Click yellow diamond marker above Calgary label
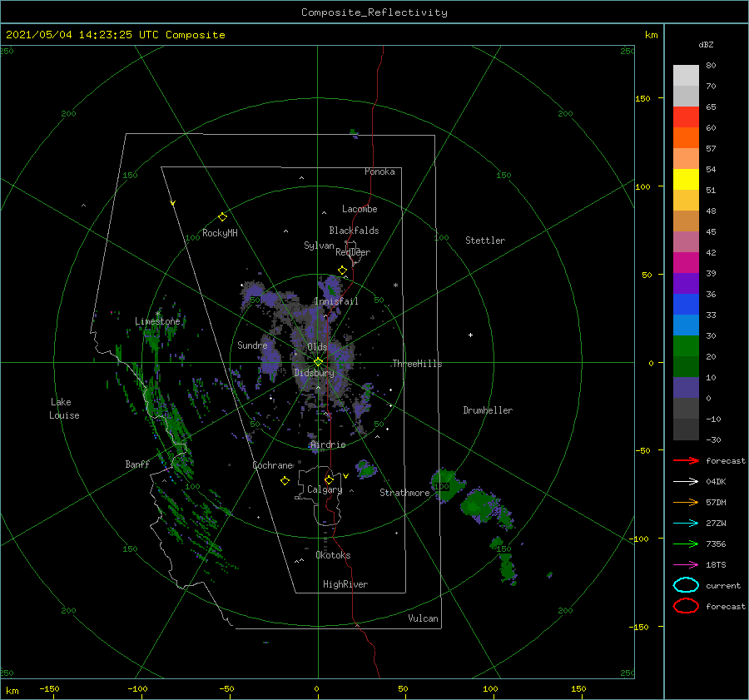This screenshot has height=700, width=749. tap(329, 479)
